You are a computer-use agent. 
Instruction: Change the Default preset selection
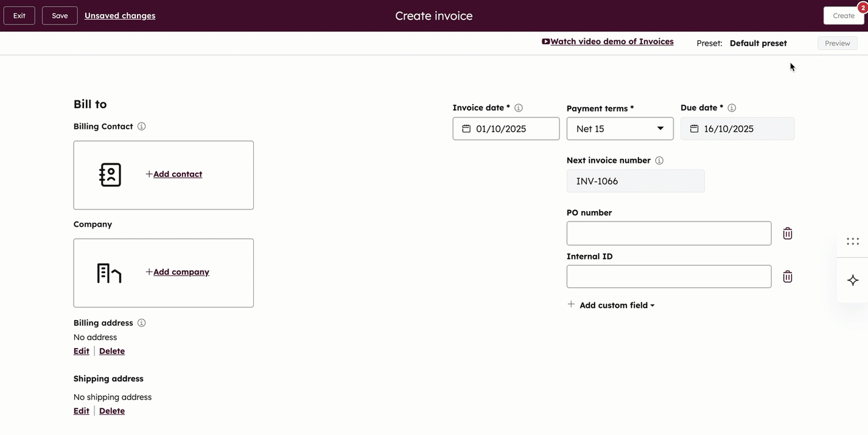point(758,43)
